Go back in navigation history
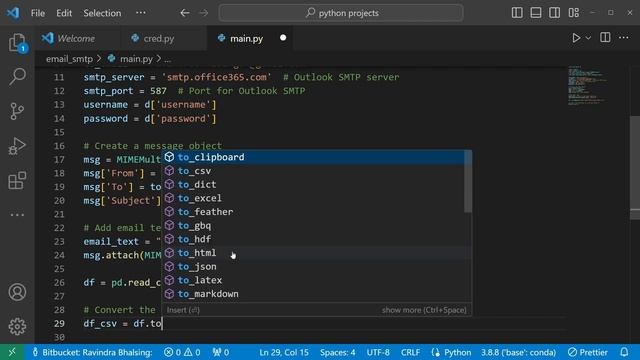The width and height of the screenshot is (640, 360). pyautogui.click(x=185, y=13)
